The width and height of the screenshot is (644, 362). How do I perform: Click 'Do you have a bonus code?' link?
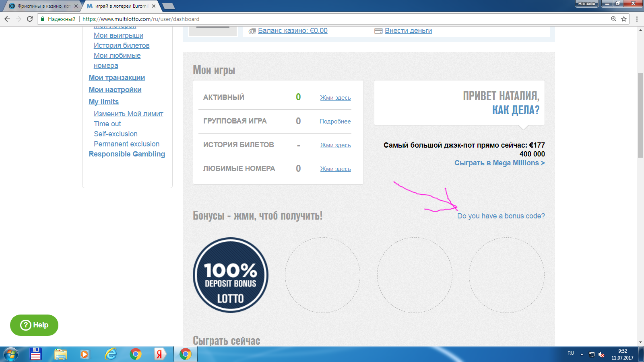[501, 216]
